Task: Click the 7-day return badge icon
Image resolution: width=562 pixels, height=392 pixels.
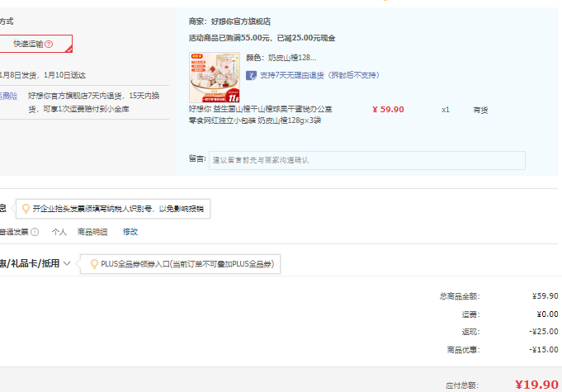Action: tap(251, 75)
